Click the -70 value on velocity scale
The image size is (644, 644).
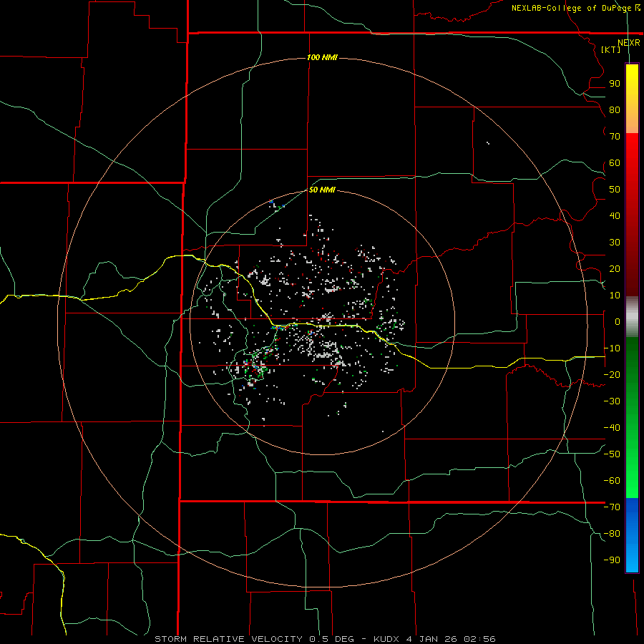pyautogui.click(x=612, y=507)
